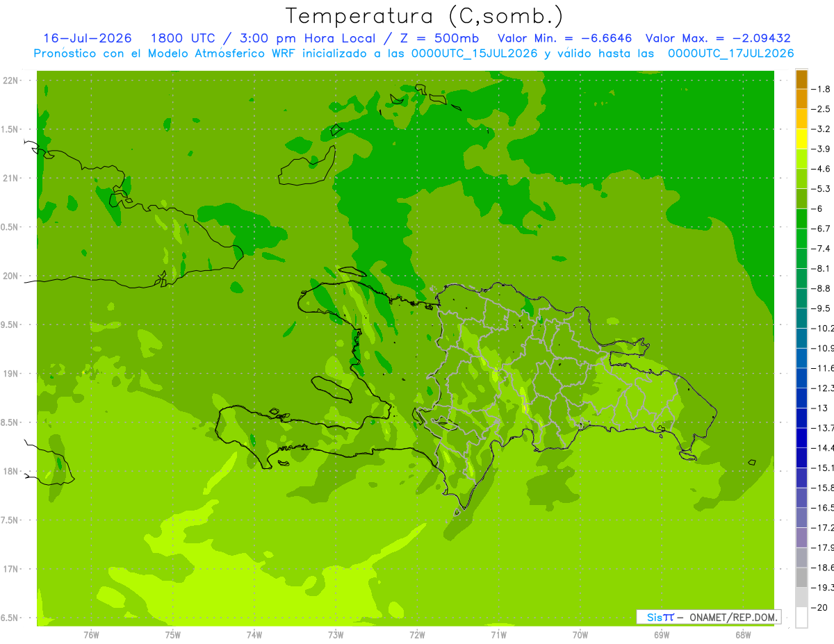
Task: Click the '-1.8' colorbar label
Action: (x=821, y=89)
